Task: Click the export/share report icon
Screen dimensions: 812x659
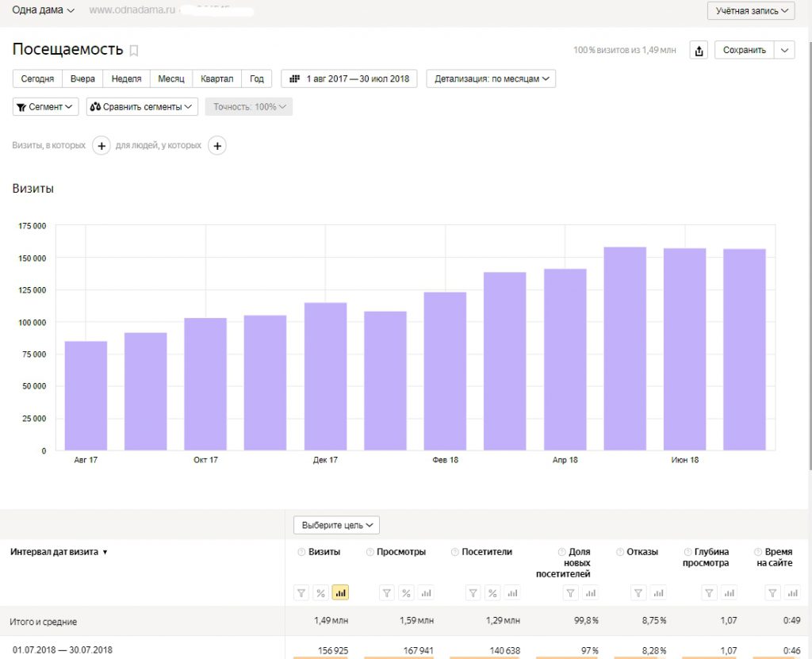Action: [x=699, y=50]
